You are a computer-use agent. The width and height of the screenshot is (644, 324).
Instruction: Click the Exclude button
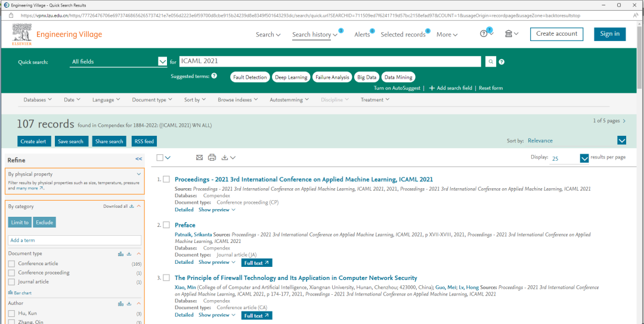point(44,222)
